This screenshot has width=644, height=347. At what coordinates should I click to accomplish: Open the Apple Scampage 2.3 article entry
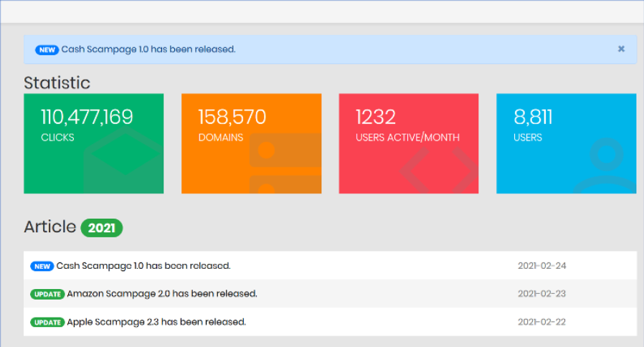[x=156, y=323]
